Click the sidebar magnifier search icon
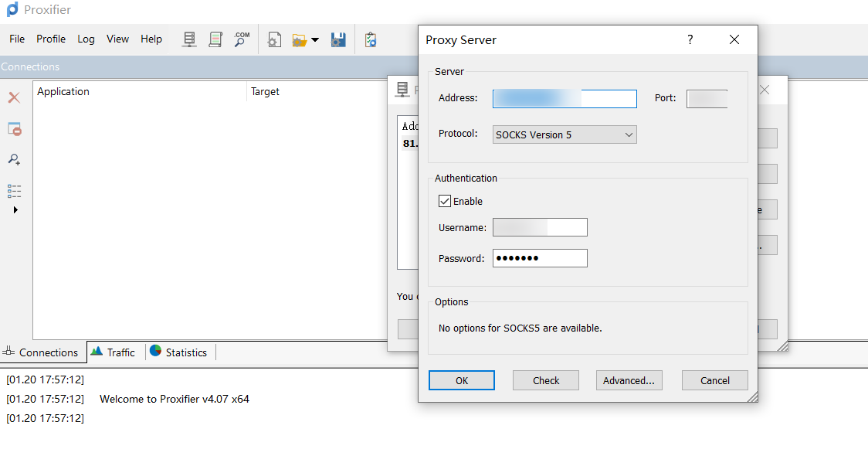868x456 pixels. coord(15,159)
